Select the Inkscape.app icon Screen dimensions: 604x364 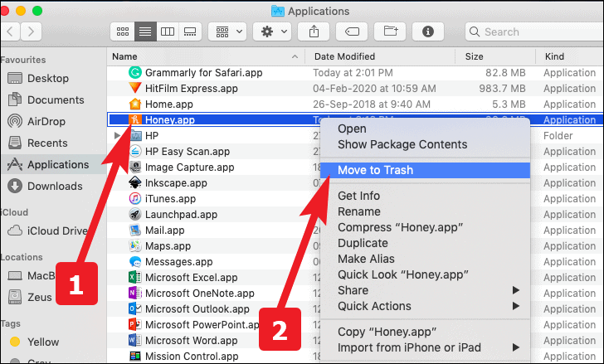(x=135, y=182)
